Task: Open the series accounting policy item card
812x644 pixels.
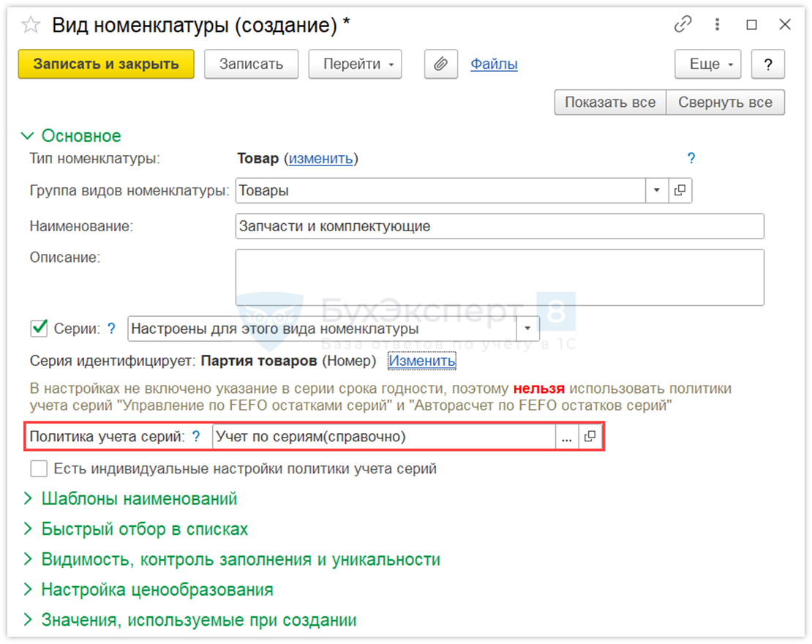Action: coord(590,437)
